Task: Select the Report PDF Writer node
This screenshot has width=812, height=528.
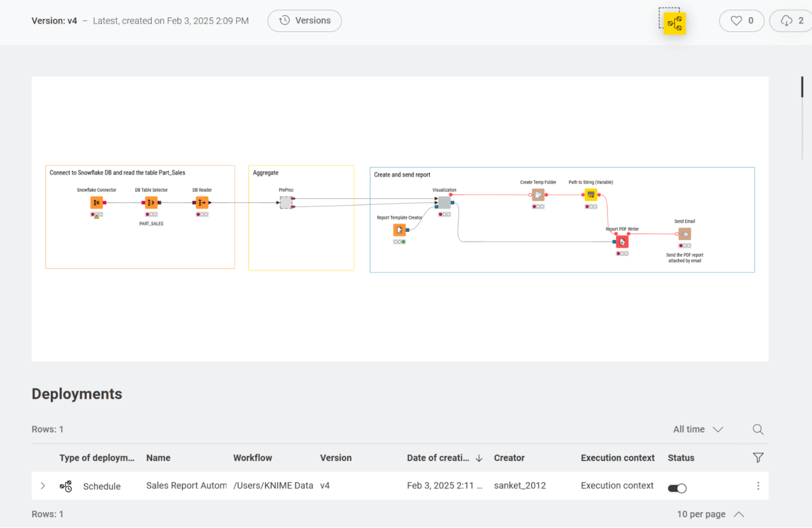Action: (x=622, y=242)
